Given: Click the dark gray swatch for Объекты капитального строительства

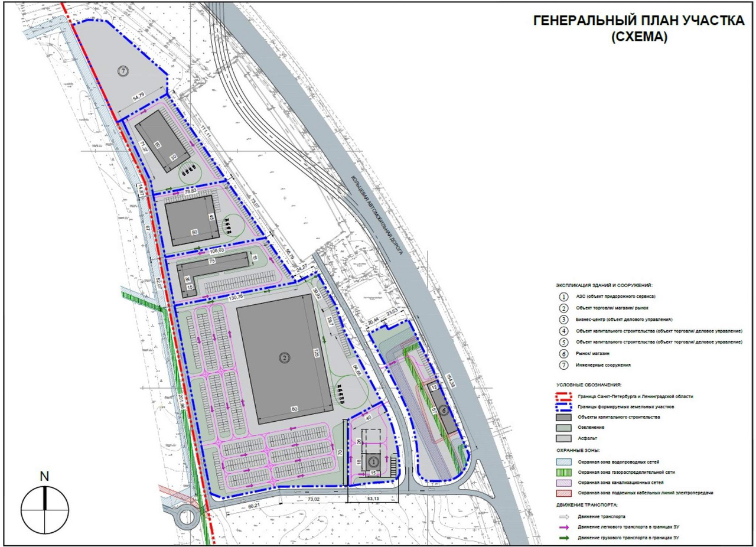Looking at the screenshot, I should (x=564, y=417).
